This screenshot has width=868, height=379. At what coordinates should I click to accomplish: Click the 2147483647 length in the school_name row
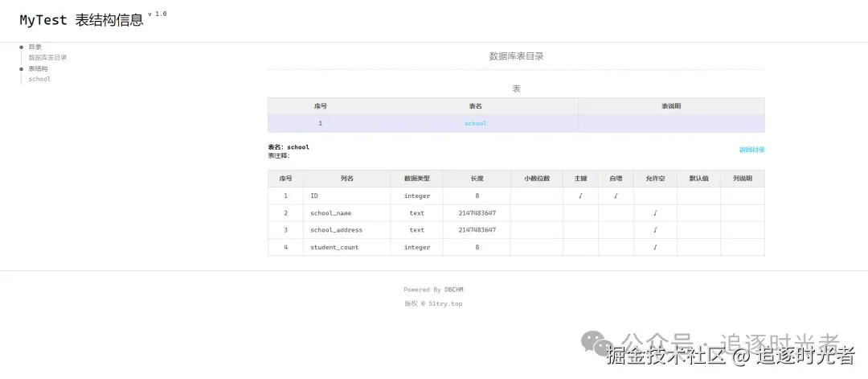pyautogui.click(x=477, y=213)
